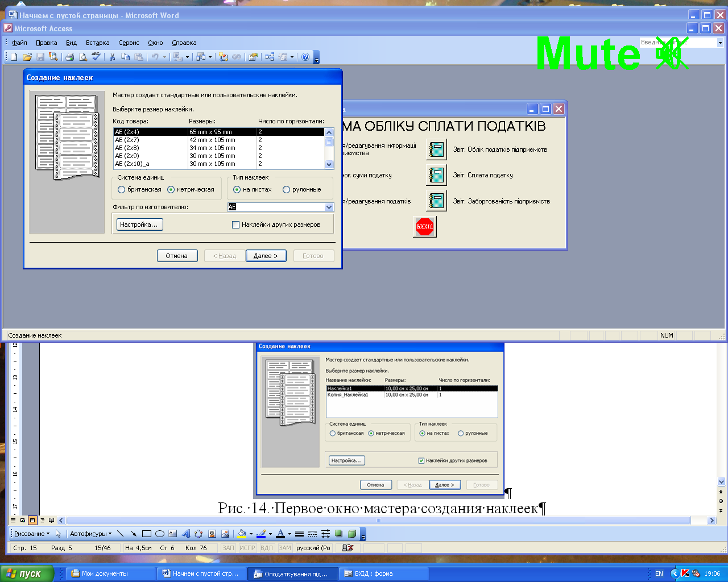This screenshot has width=728, height=582.
Task: Click the red ВИХІД stop-sign button
Action: (425, 226)
